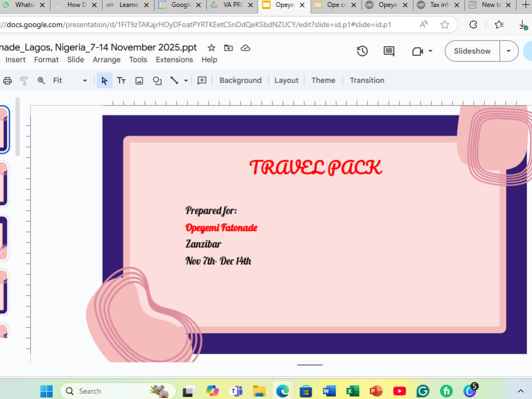Select the Paint format icon
The image size is (532, 399).
coord(24,81)
